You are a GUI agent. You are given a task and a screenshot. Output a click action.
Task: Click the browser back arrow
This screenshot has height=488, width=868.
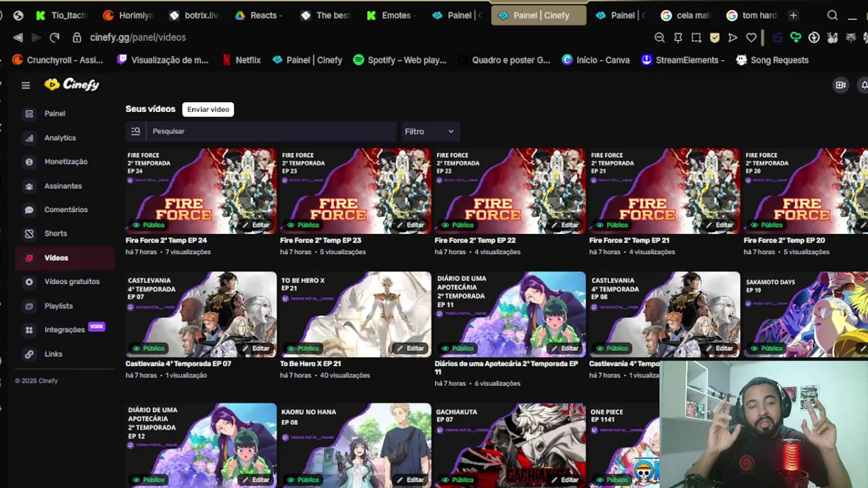coord(18,37)
